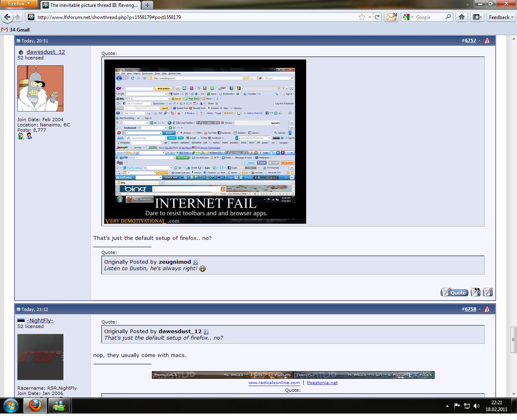
Task: Go forward one page in history
Action: [17, 17]
